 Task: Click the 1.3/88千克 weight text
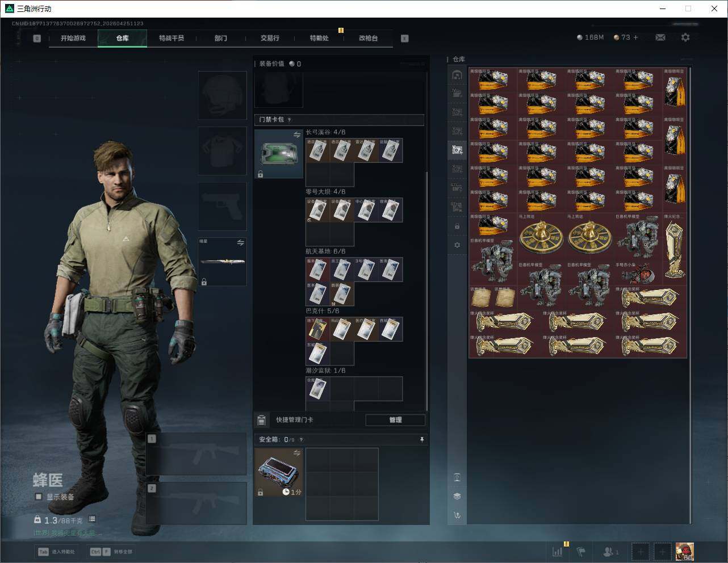(x=63, y=520)
